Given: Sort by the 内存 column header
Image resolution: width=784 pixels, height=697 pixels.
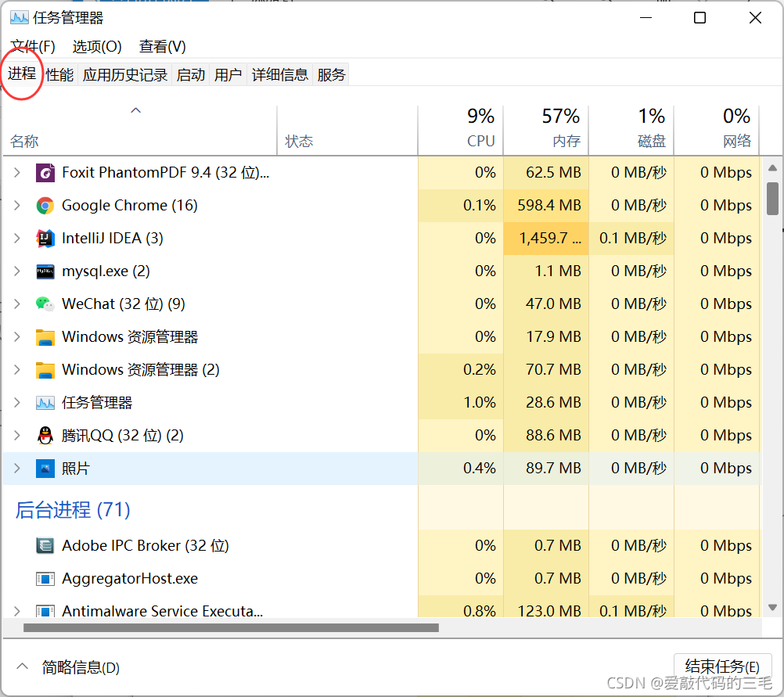Looking at the screenshot, I should tap(546, 130).
